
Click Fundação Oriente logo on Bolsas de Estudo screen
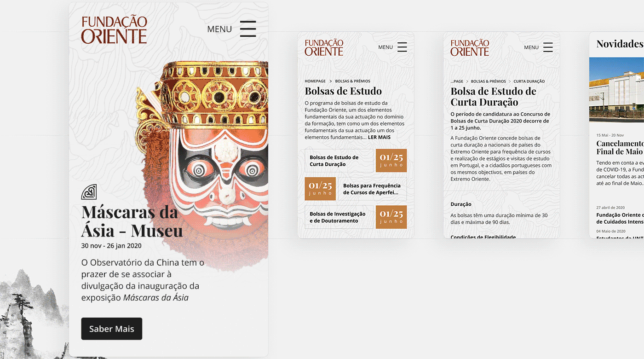click(x=324, y=48)
